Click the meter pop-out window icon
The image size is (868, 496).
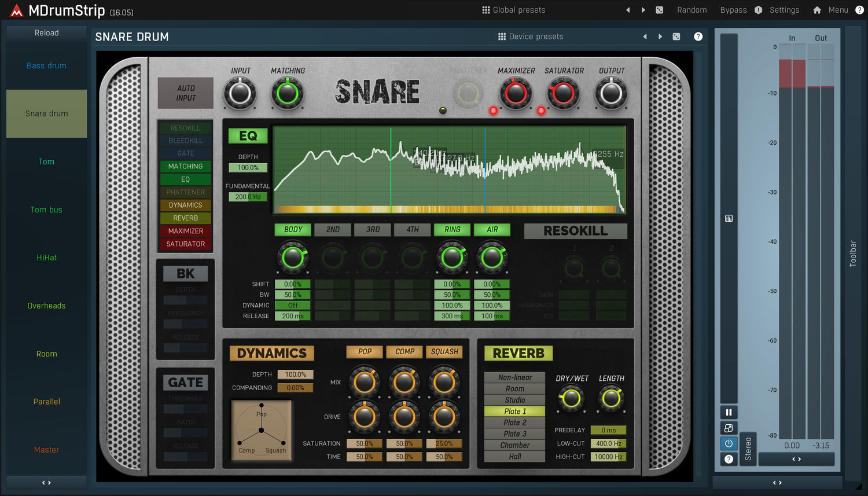(729, 428)
